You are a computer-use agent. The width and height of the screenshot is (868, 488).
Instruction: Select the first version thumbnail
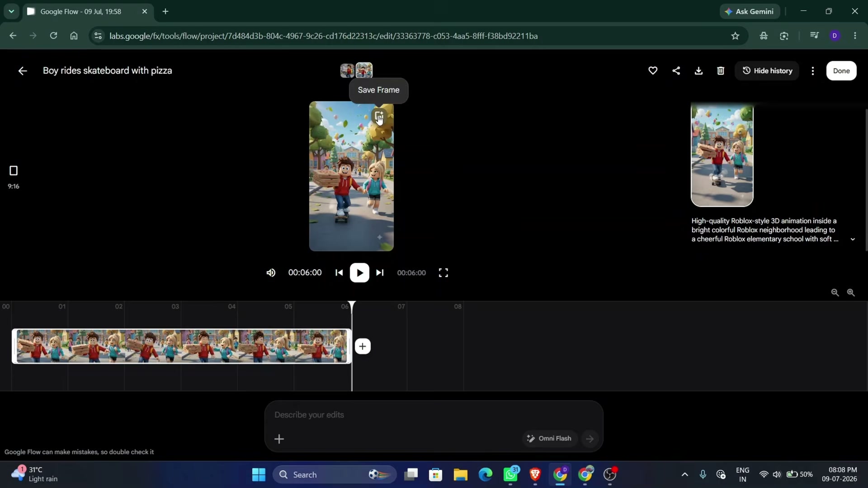(347, 70)
